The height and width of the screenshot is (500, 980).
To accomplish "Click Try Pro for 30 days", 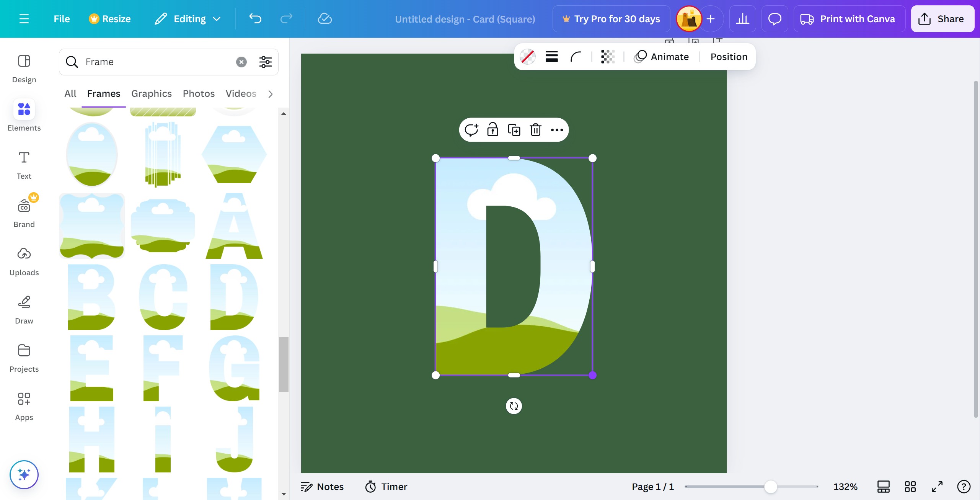I will click(x=611, y=19).
